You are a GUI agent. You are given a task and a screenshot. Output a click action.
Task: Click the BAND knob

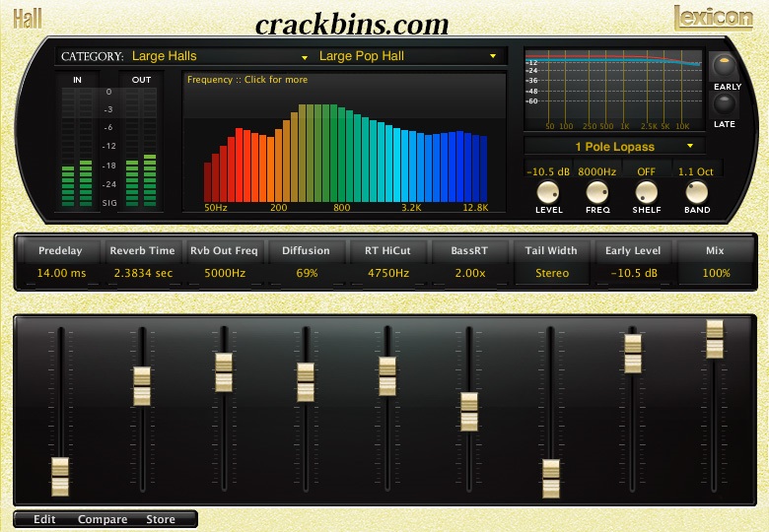pyautogui.click(x=696, y=192)
